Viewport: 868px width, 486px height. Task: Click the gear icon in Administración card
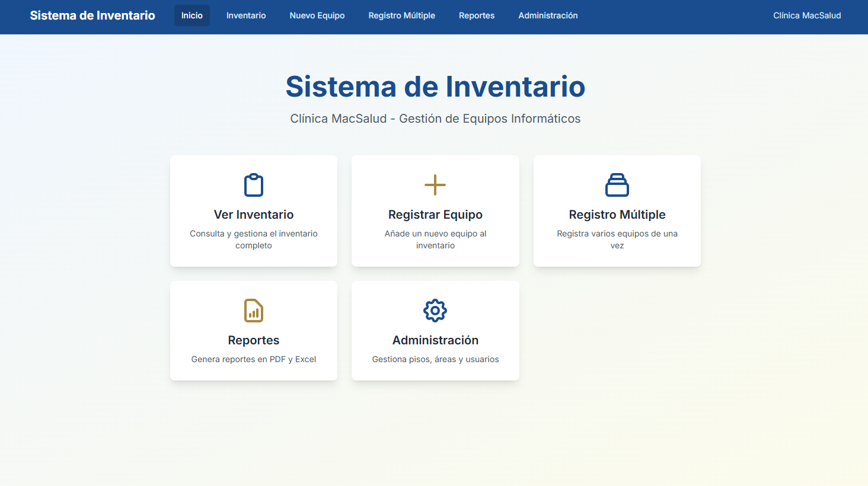pyautogui.click(x=435, y=311)
